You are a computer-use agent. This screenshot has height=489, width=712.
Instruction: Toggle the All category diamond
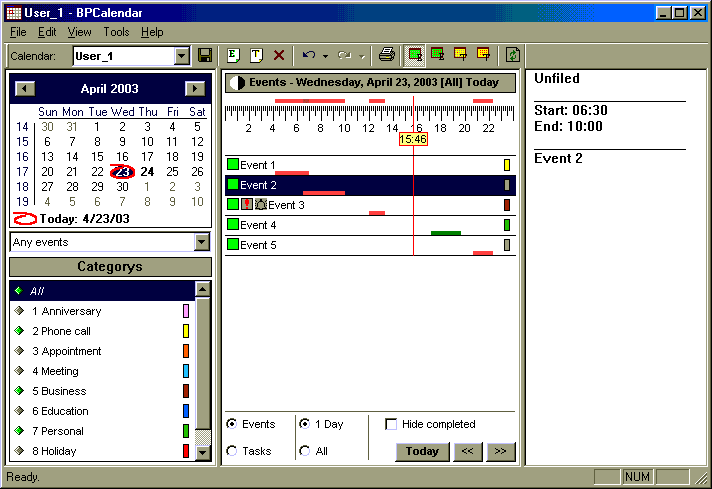(x=19, y=291)
